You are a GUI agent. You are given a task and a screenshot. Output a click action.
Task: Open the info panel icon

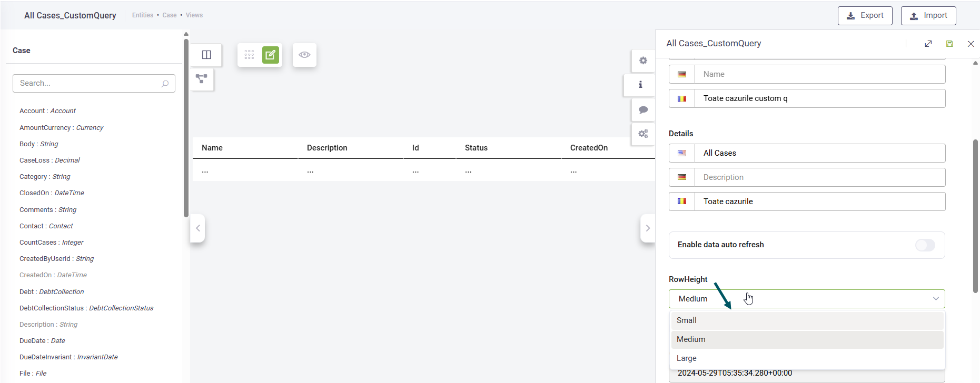pyautogui.click(x=640, y=85)
